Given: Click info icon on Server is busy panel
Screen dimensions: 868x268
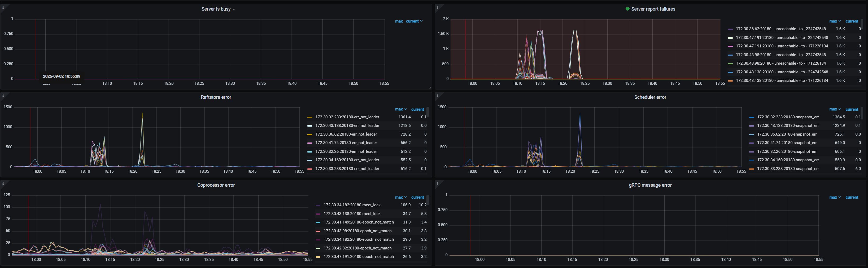Looking at the screenshot, I should point(3,7).
